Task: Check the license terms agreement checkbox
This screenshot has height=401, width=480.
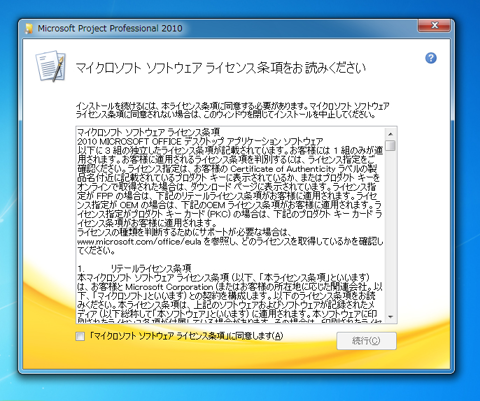Action: click(x=80, y=336)
